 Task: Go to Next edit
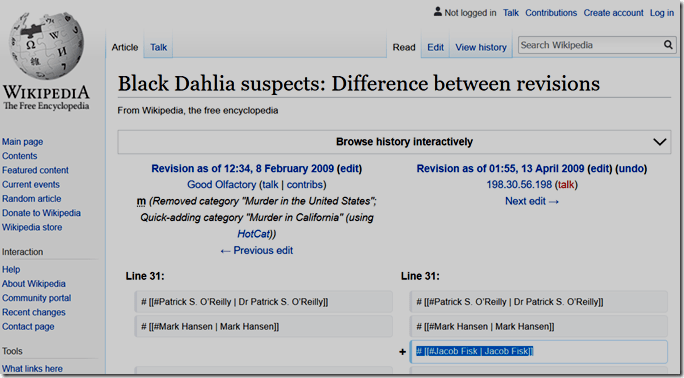tap(532, 201)
